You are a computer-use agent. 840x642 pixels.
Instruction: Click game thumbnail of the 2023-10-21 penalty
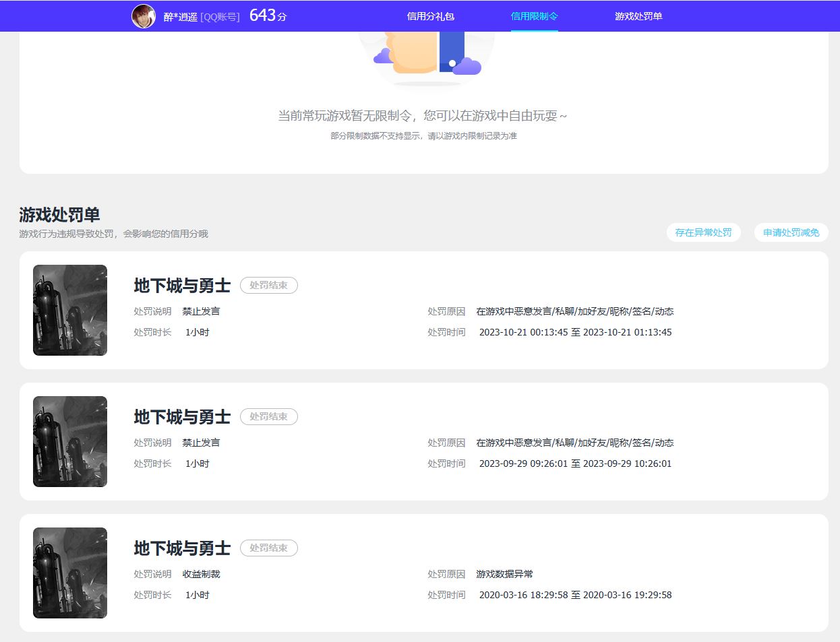coord(70,310)
